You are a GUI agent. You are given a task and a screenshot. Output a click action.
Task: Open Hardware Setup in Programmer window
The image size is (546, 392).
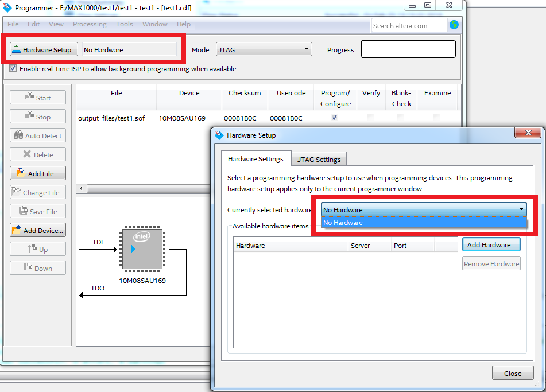pyautogui.click(x=44, y=49)
